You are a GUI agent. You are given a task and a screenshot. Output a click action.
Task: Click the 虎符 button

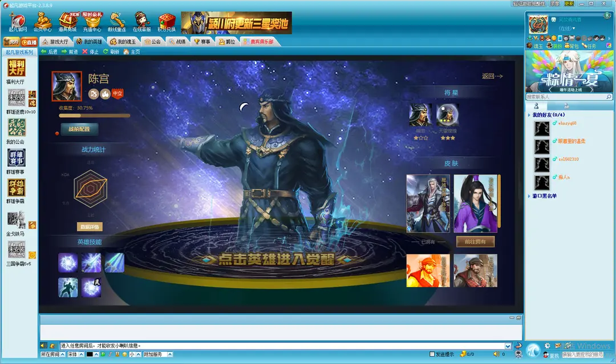11,42
